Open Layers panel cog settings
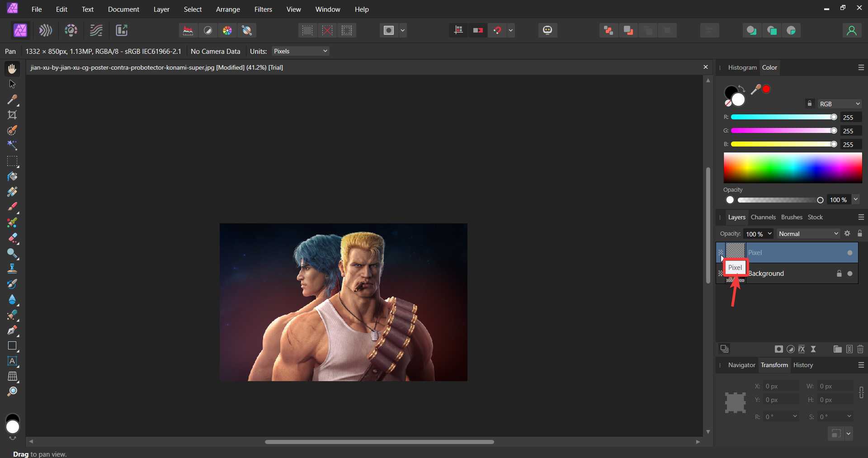Screen dimensions: 868x458 click(x=847, y=233)
